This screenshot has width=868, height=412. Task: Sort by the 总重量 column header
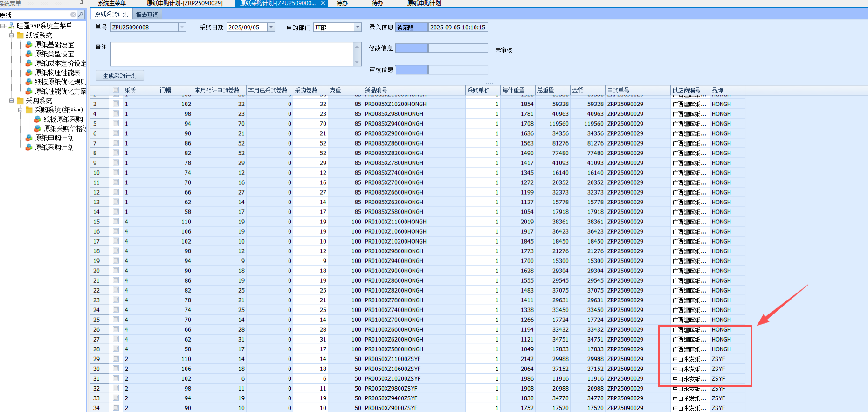553,90
